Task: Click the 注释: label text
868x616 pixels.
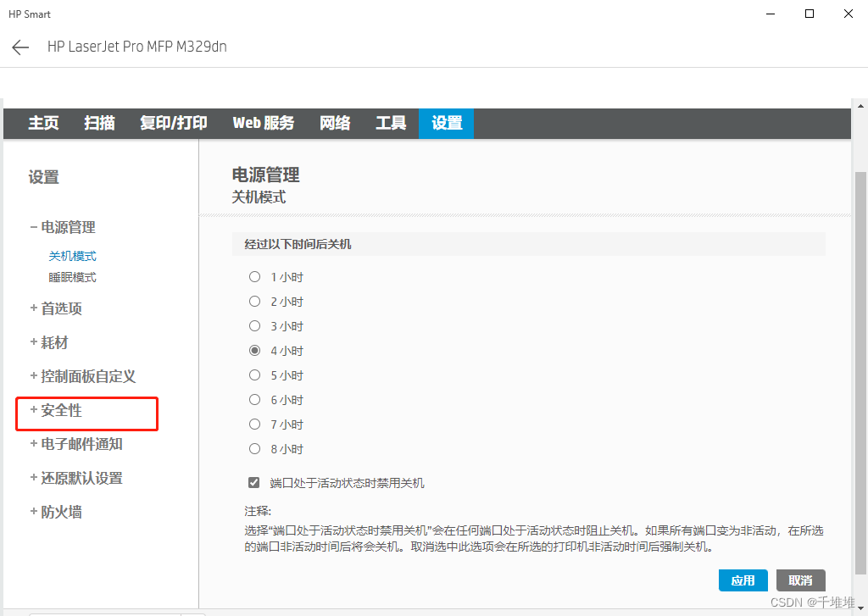Action: (x=258, y=511)
